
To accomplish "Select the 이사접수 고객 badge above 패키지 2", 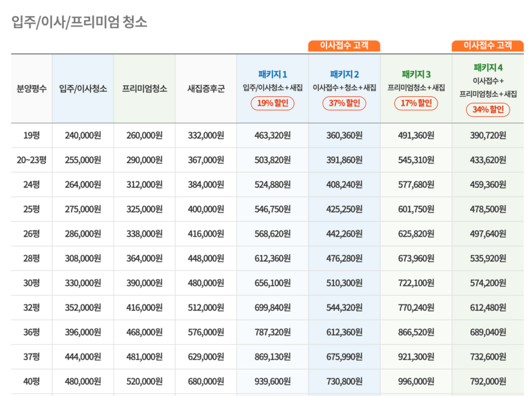I will 344,45.
